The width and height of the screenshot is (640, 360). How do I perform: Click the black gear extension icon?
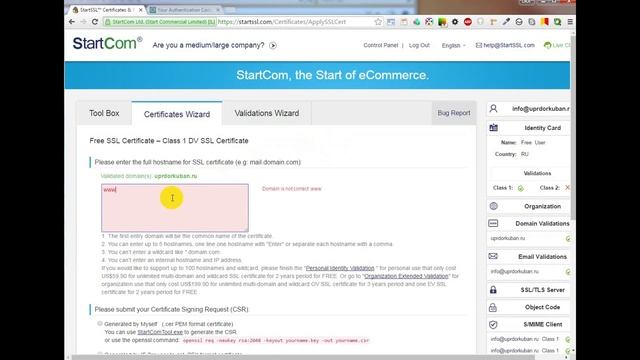pos(455,22)
